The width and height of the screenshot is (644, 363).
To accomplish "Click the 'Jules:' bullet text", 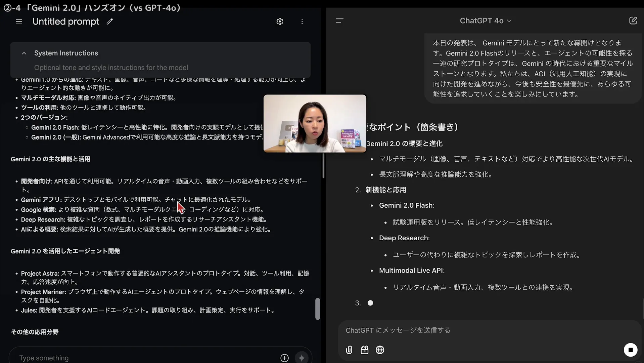I will tap(29, 310).
